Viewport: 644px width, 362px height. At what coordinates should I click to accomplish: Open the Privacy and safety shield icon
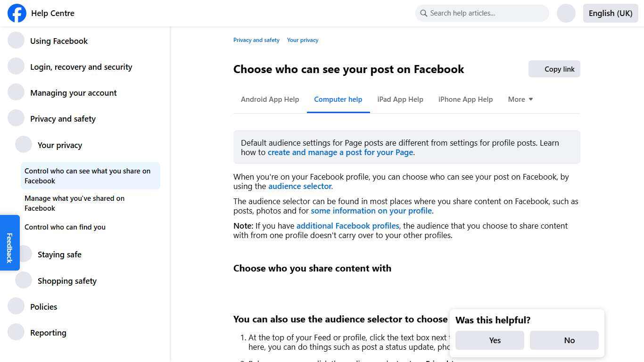coord(16,118)
